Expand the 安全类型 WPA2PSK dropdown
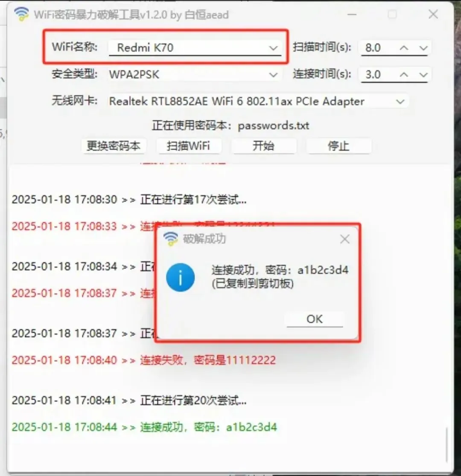This screenshot has height=476, width=461. coord(195,74)
